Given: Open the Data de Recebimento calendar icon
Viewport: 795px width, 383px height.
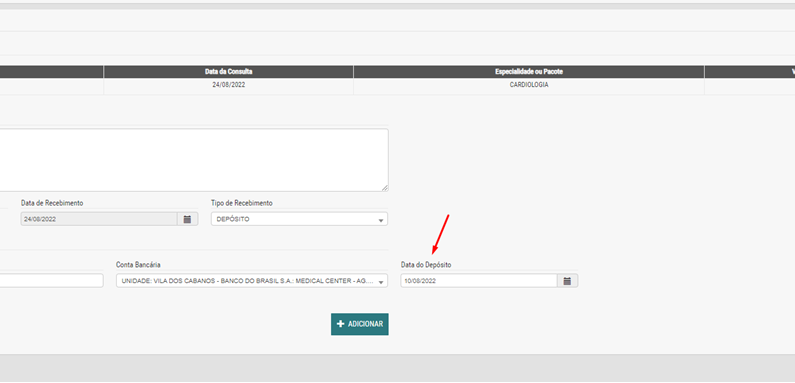Looking at the screenshot, I should (x=188, y=219).
